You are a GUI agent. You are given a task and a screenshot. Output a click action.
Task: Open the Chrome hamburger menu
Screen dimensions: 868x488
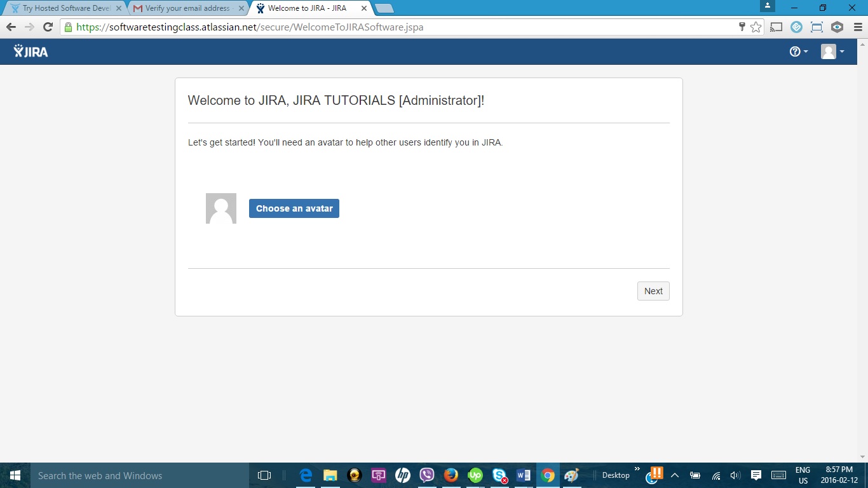pos(857,27)
